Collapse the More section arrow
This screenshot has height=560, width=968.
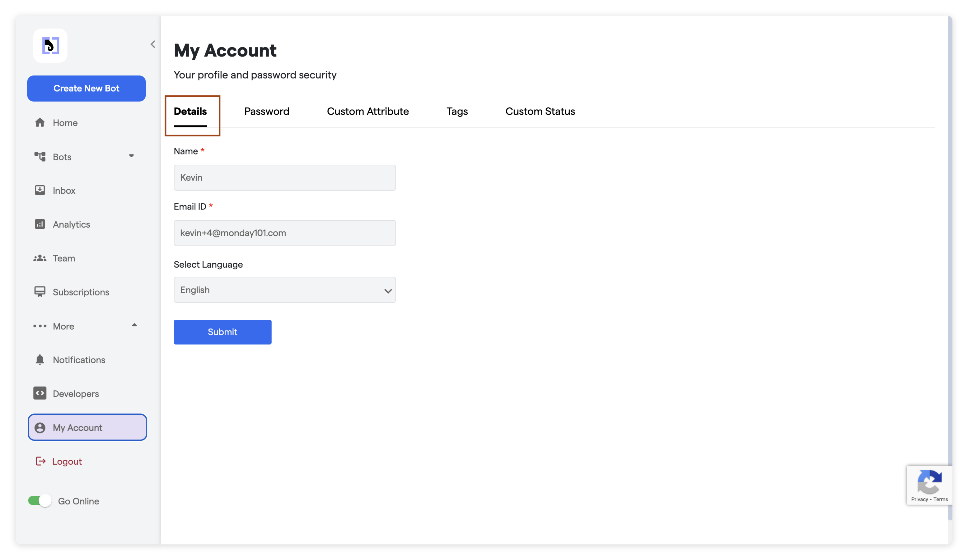[x=134, y=325]
